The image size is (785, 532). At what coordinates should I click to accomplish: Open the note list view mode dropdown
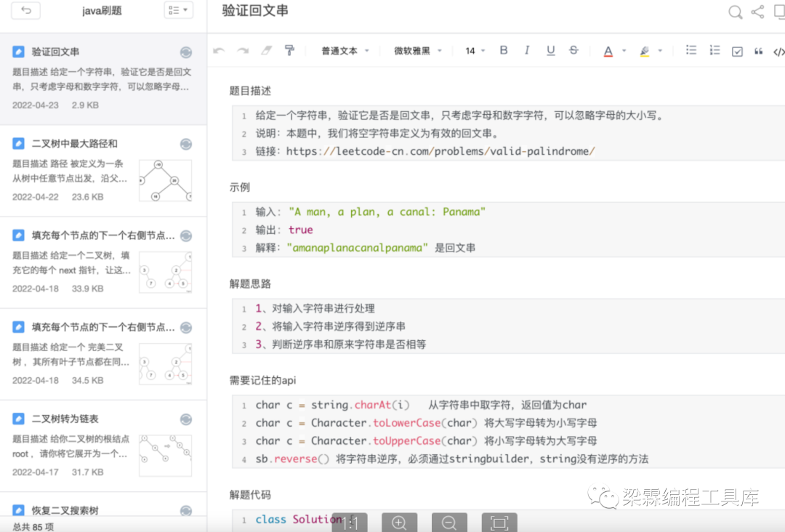pos(178,10)
